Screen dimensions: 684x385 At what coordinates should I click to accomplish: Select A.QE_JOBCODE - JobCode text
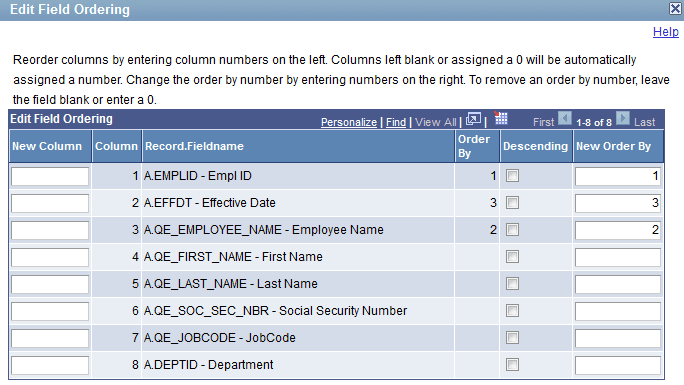click(x=220, y=338)
